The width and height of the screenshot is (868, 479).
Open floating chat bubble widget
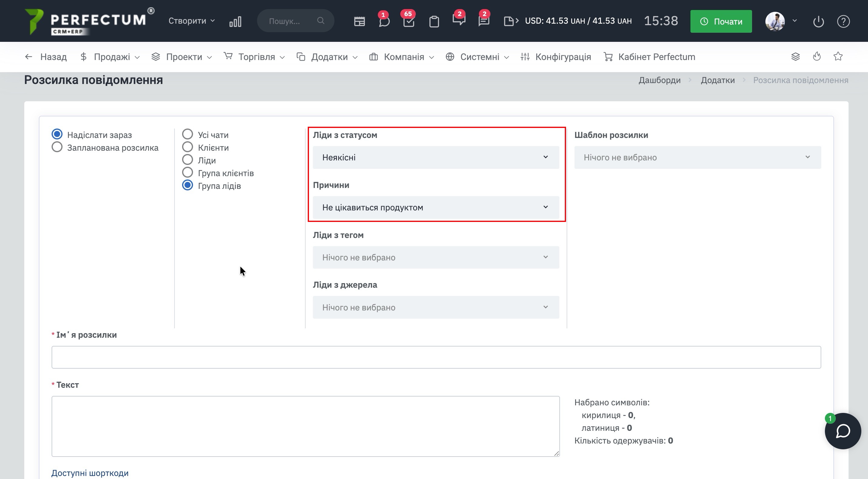pos(843,431)
